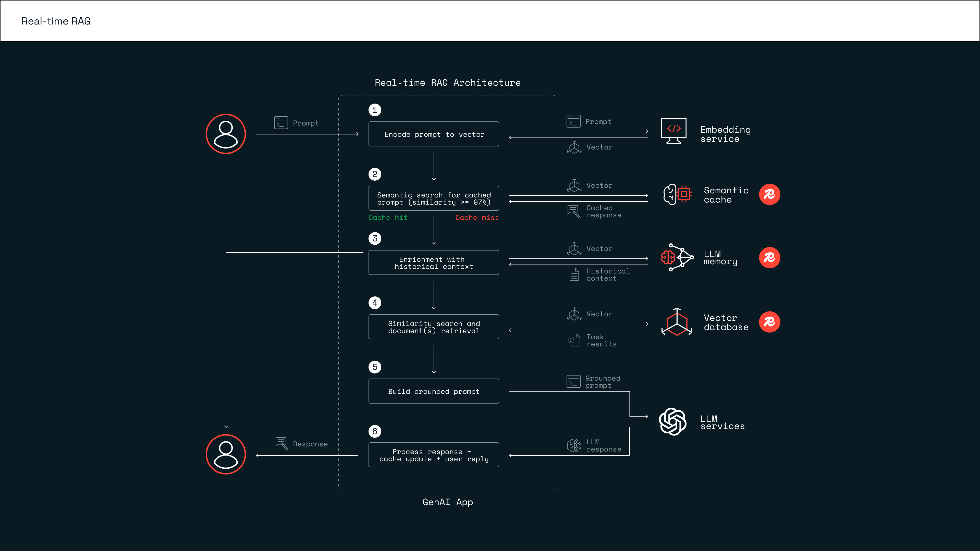Click the Embedding service monitor icon
Image resolution: width=980 pixels, height=551 pixels.
pos(673,131)
